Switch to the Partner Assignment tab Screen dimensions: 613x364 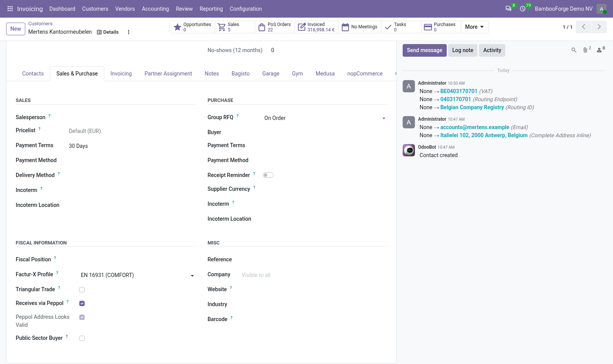(x=168, y=74)
